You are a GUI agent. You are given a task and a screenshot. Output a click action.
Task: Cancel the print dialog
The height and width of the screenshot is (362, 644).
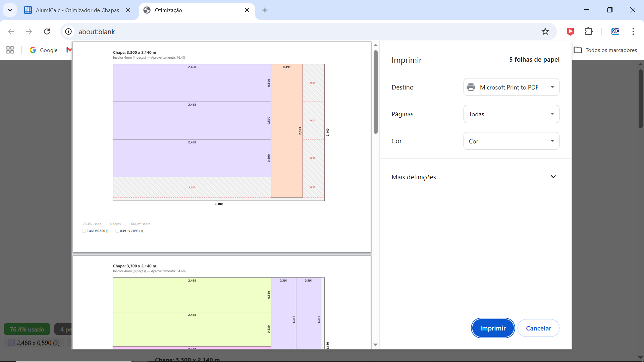538,328
